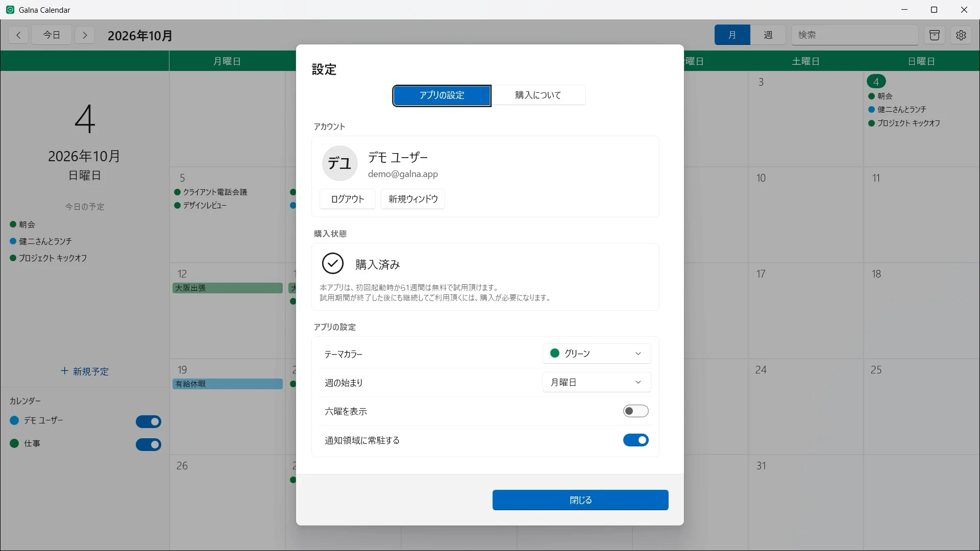Screen dimensions: 980x551
Task: Click クライアント電話会議 event on the 5th
Action: pos(215,192)
